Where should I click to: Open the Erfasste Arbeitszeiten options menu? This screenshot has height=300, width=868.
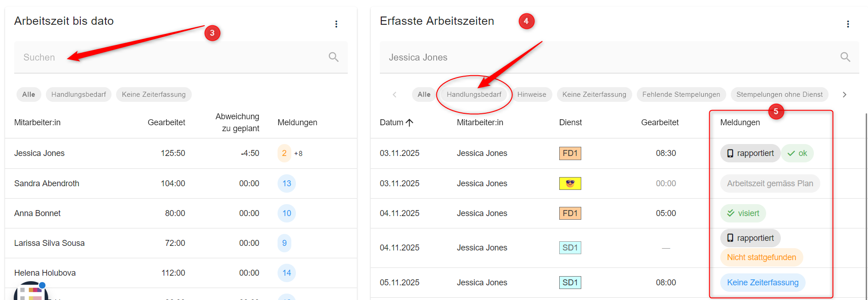point(848,24)
